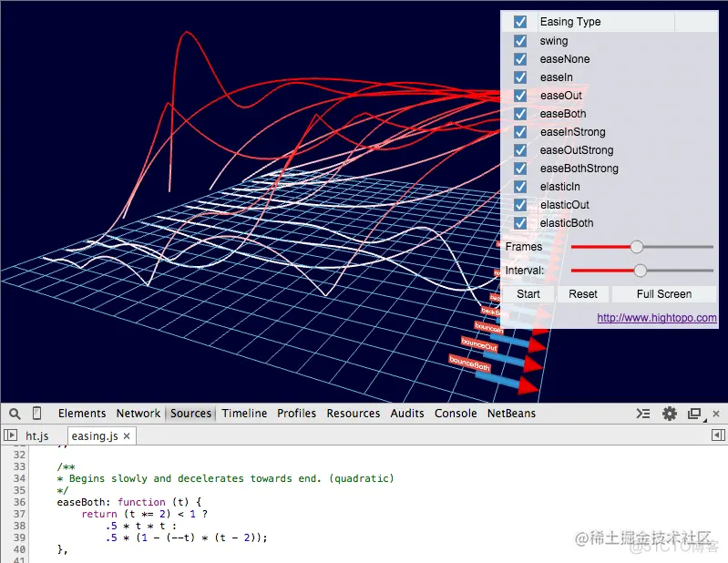Click line number 39 in gutter
Viewport: 728px width, 563px height.
(x=19, y=537)
